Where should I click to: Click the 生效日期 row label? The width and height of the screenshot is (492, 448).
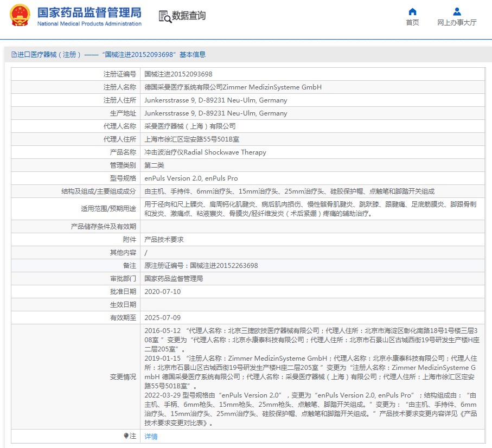123,305
